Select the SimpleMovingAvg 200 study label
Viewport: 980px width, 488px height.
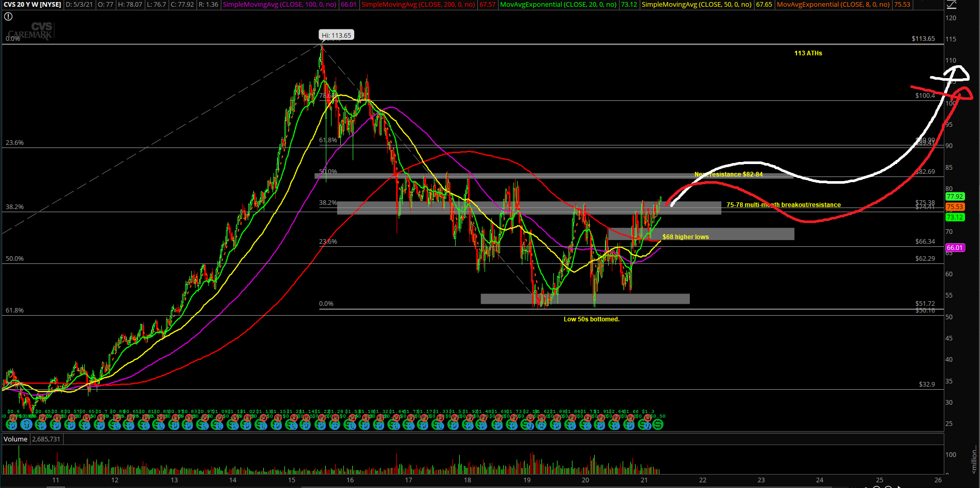coord(418,5)
